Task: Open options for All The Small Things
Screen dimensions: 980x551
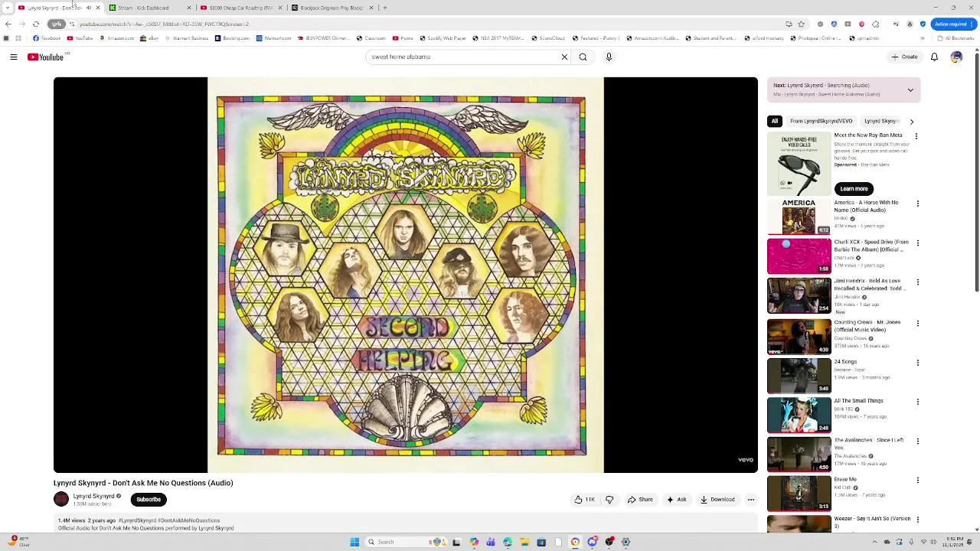Action: [917, 402]
